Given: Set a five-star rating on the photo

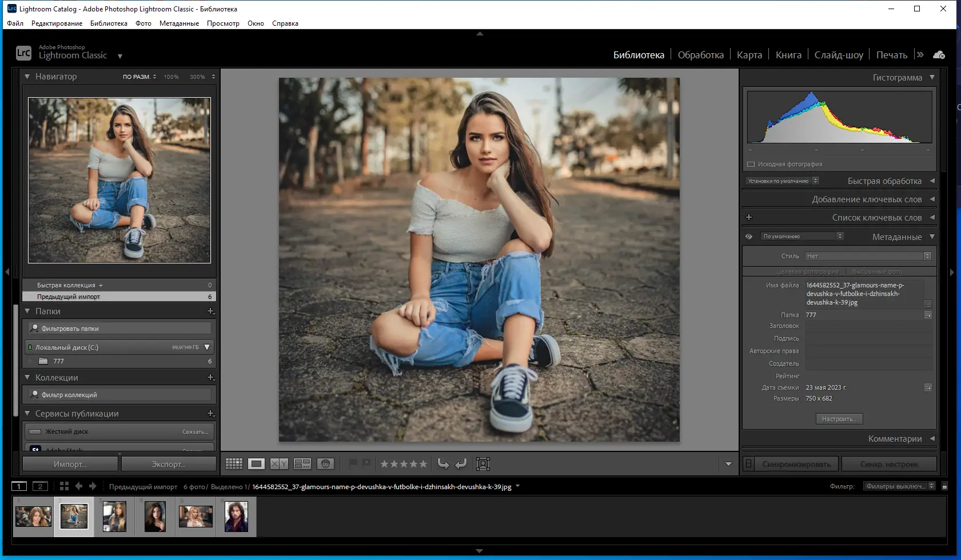Looking at the screenshot, I should tap(424, 463).
